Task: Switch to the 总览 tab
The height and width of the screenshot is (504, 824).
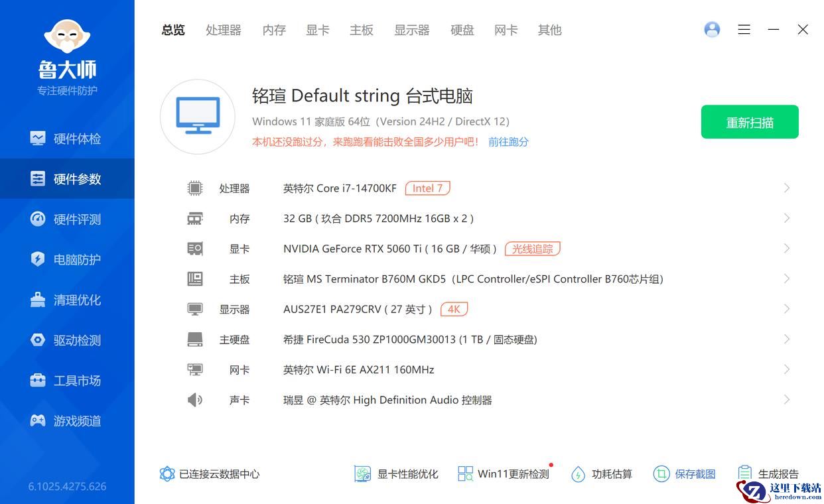Action: 173,30
